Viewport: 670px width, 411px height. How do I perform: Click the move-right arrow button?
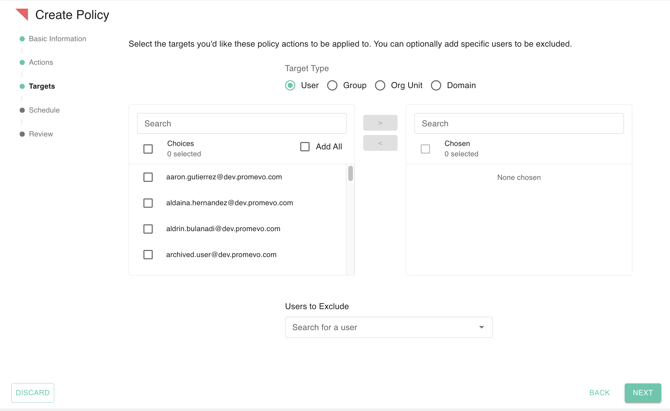[x=380, y=123]
